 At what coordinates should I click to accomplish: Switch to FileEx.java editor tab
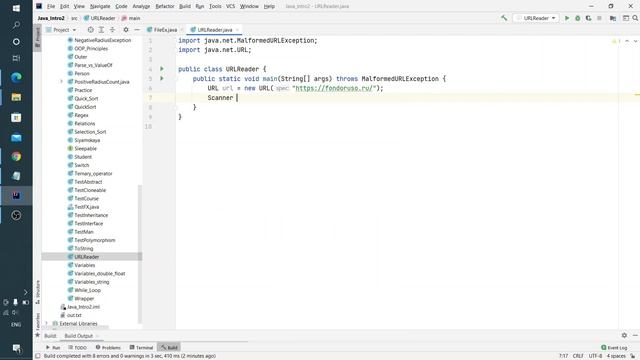(x=165, y=30)
